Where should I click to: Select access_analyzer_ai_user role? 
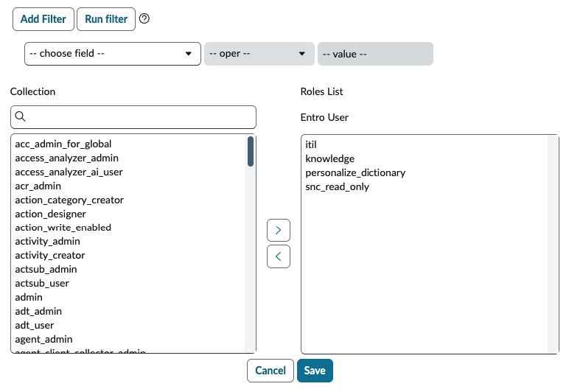69,172
